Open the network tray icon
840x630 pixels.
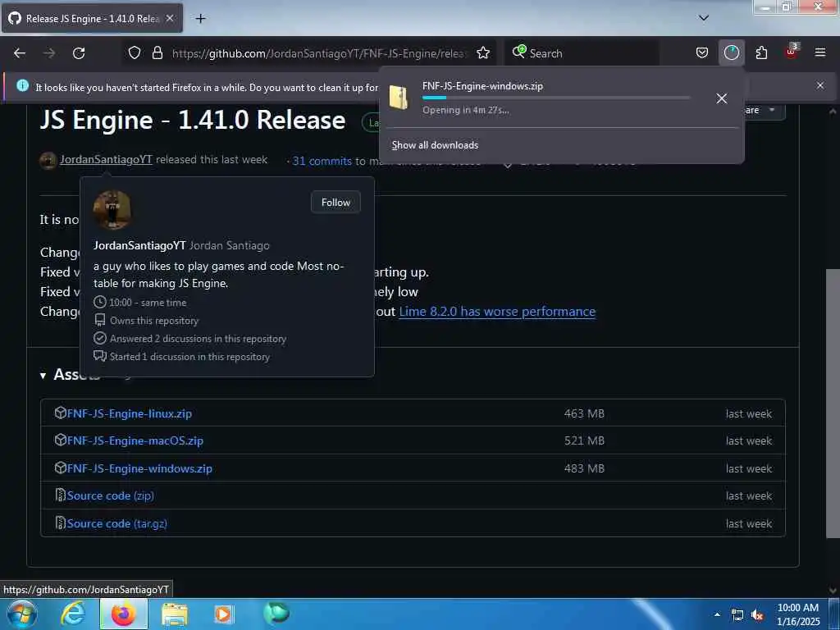(737, 615)
